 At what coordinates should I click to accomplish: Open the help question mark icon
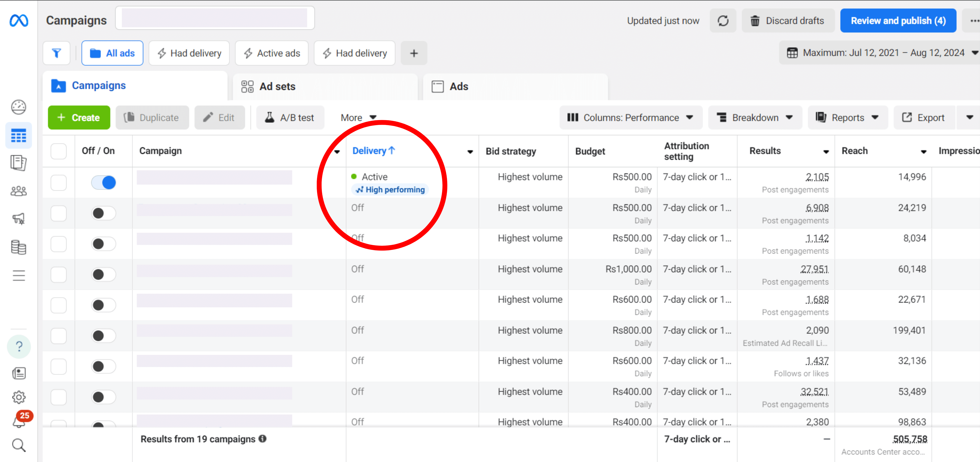[x=19, y=347]
